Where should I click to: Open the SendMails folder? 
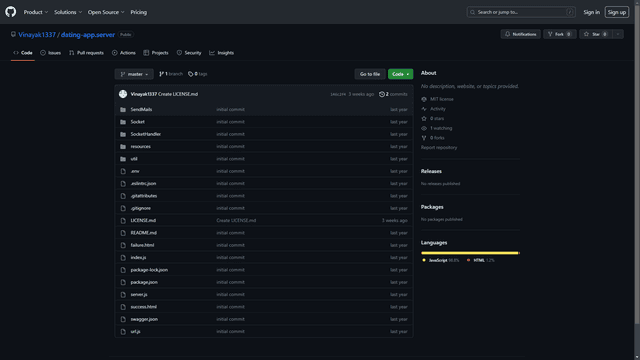coord(141,109)
